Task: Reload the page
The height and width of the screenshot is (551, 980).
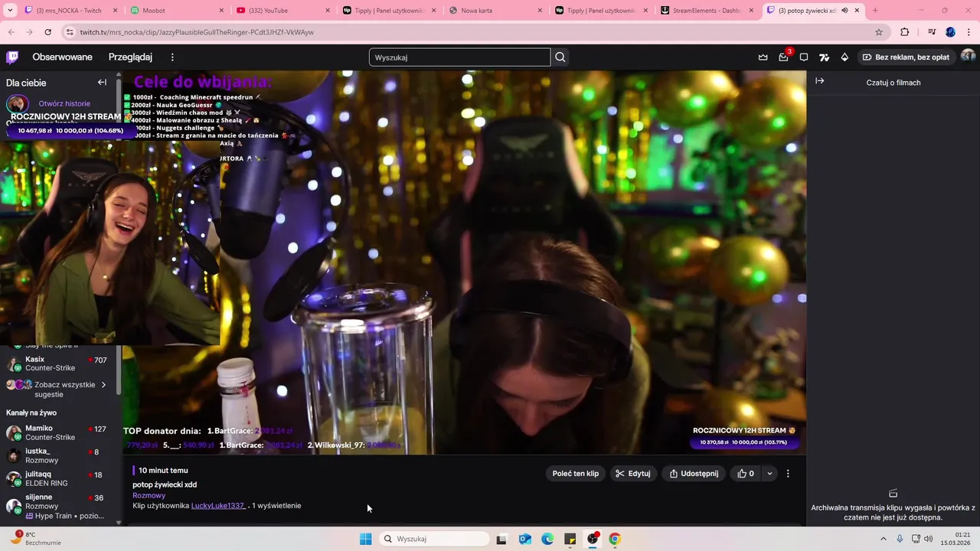Action: (x=47, y=32)
